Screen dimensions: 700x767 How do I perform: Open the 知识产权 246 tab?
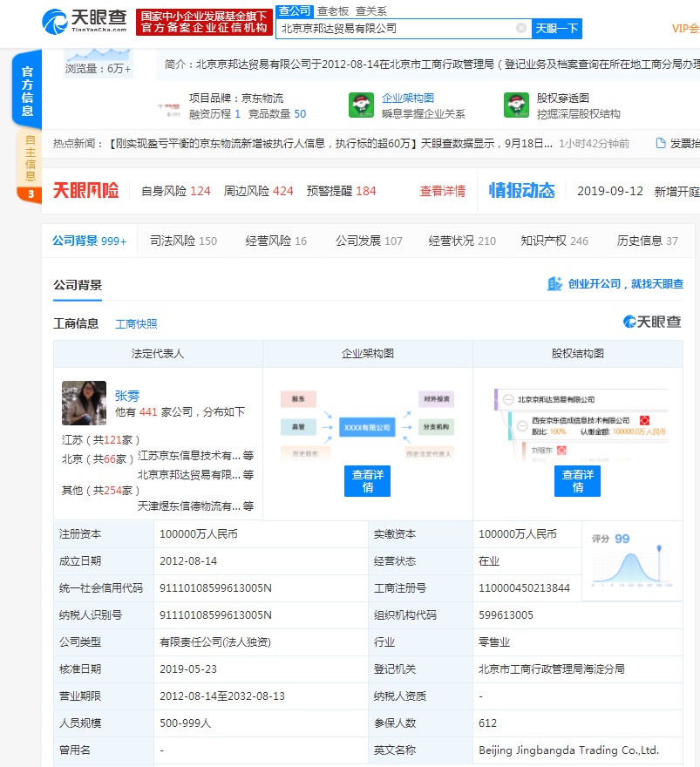(x=554, y=241)
